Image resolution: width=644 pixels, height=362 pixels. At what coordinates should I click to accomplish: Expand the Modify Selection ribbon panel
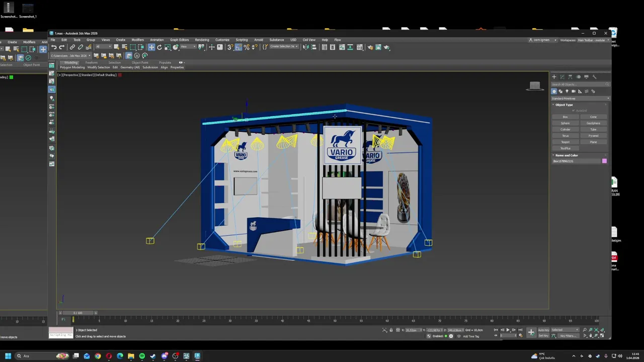(x=99, y=67)
